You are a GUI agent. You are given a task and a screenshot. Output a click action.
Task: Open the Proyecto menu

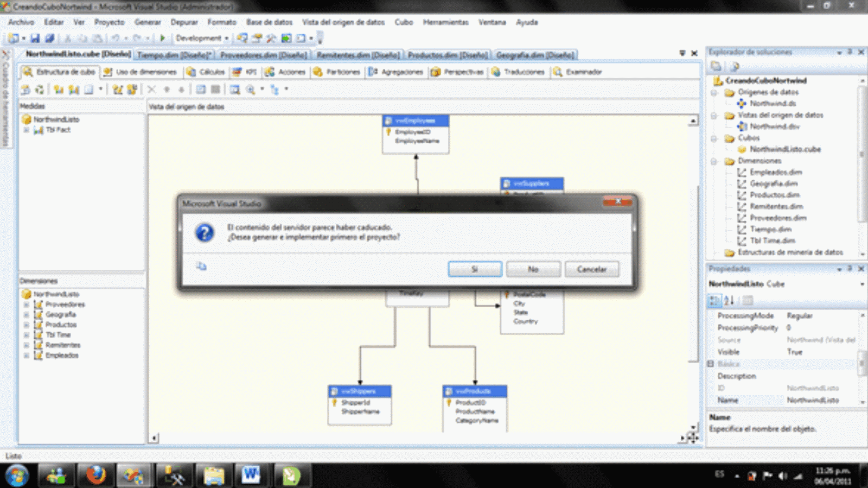(x=109, y=22)
